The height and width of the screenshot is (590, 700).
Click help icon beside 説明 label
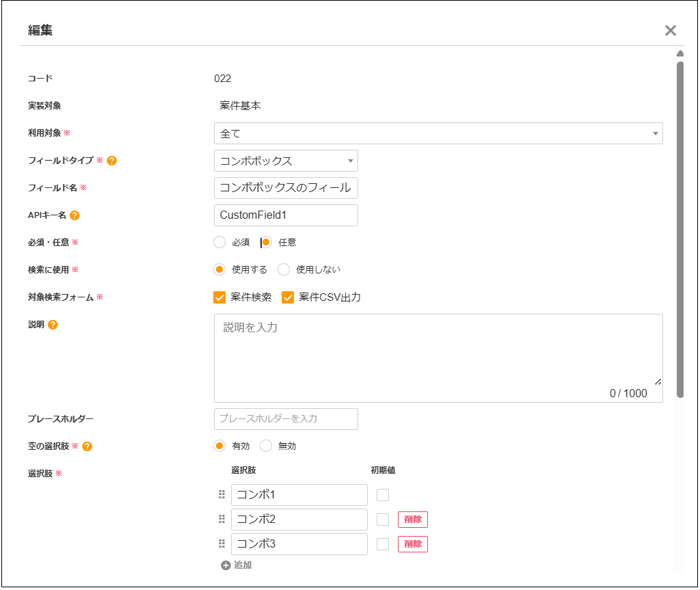coord(53,325)
